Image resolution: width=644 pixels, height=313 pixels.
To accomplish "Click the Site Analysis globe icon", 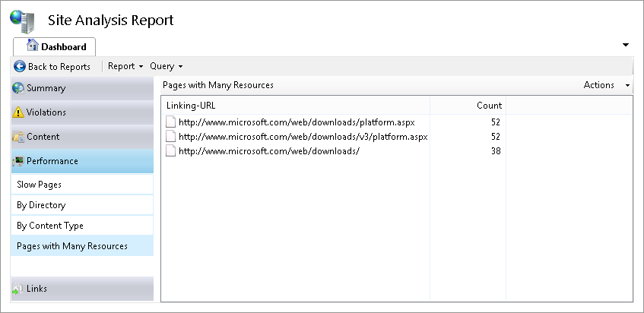I will (x=23, y=20).
